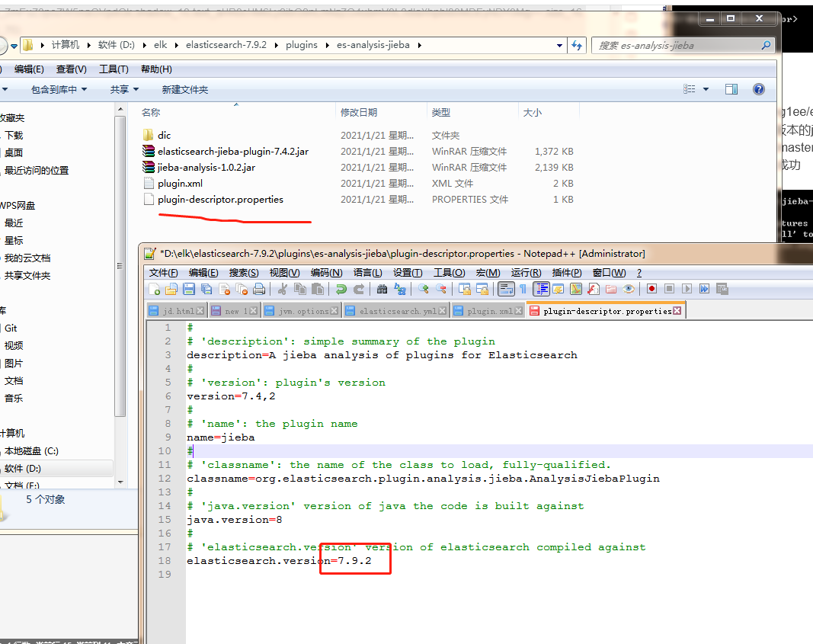Select 软件 (D:) in navigation pane
The height and width of the screenshot is (644, 813).
click(x=23, y=469)
